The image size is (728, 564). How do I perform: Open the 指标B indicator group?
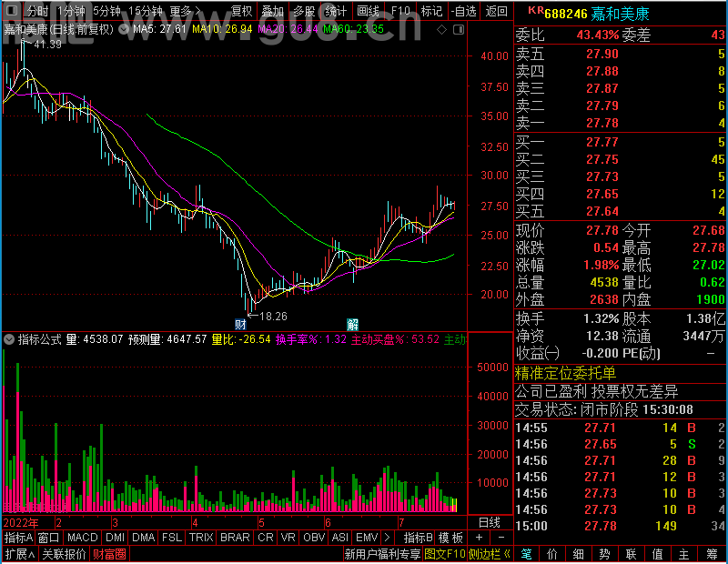419,538
